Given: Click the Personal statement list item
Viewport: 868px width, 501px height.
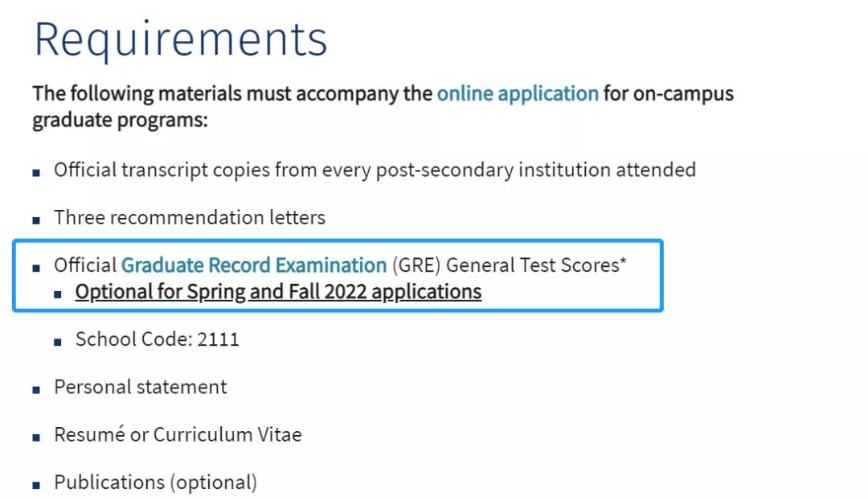Looking at the screenshot, I should pos(140,387).
